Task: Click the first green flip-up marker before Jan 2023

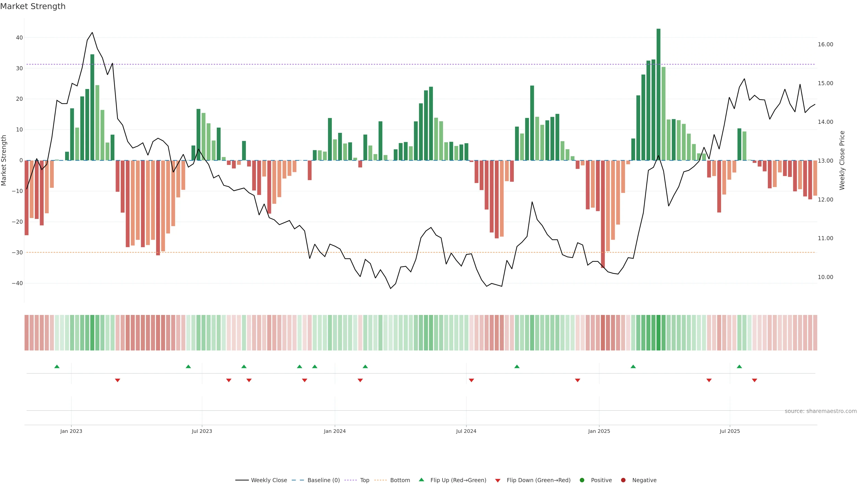Action: [x=57, y=366]
